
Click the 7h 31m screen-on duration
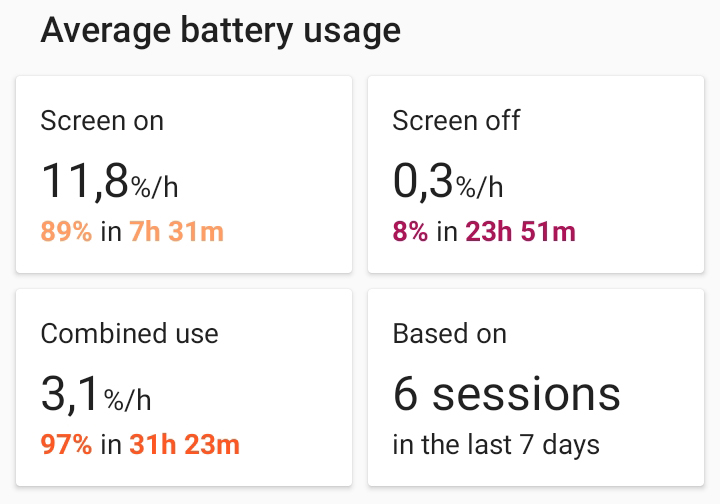tap(176, 232)
